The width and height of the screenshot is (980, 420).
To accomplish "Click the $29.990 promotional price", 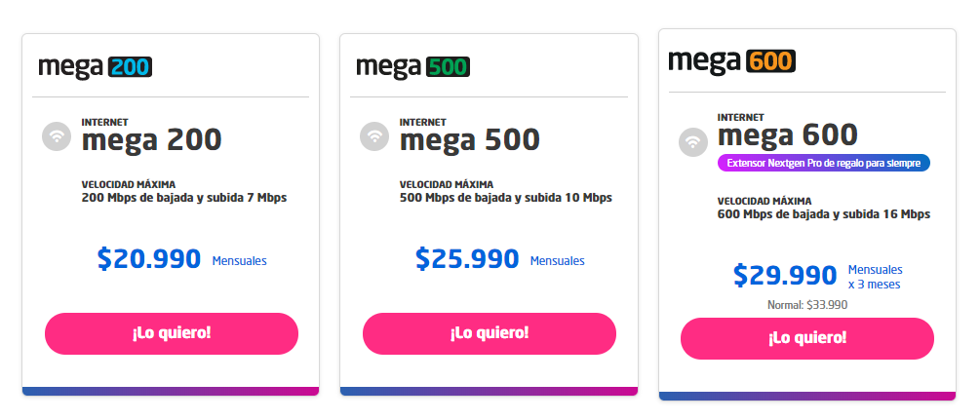I will pos(785,275).
